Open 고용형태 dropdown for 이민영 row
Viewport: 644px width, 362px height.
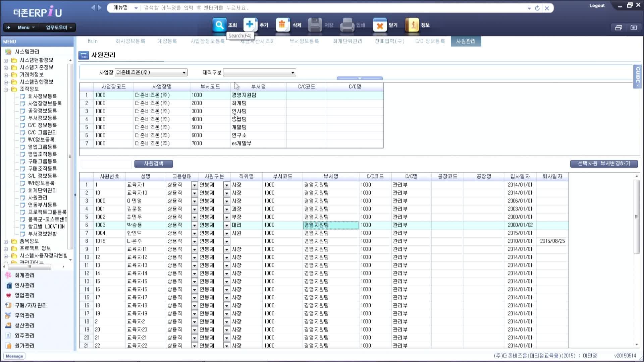click(x=194, y=201)
